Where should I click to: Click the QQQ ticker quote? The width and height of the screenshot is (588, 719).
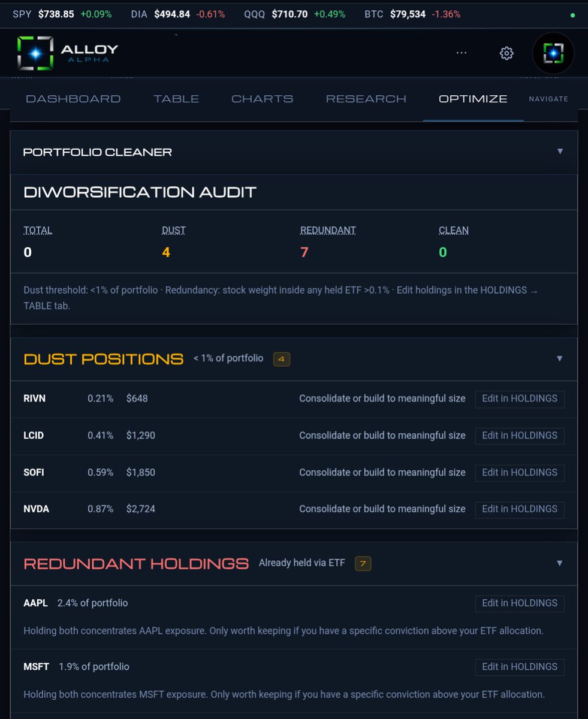[295, 14]
